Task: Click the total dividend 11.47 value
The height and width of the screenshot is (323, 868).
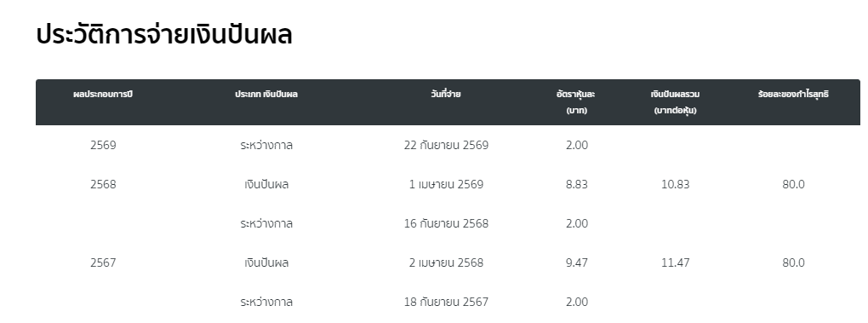Action: click(676, 262)
